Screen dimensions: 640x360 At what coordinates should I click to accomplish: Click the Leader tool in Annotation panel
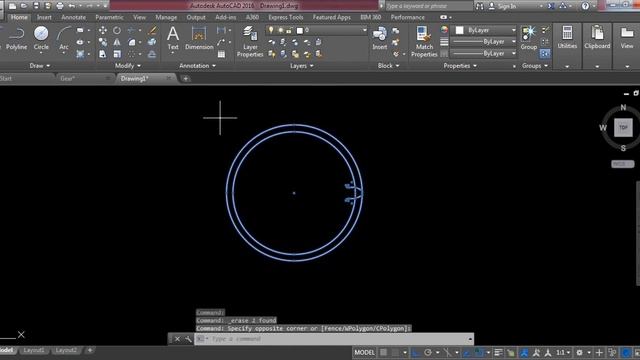coord(221,42)
